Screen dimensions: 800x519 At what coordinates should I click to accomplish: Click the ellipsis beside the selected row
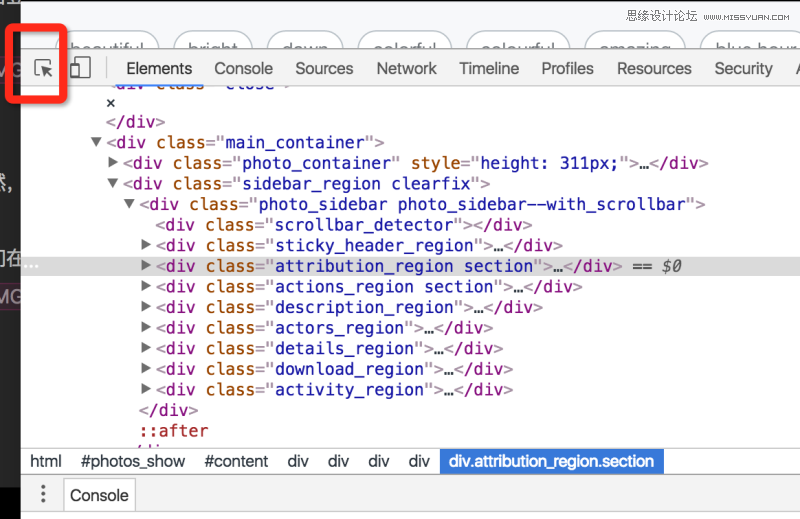pyautogui.click(x=30, y=266)
